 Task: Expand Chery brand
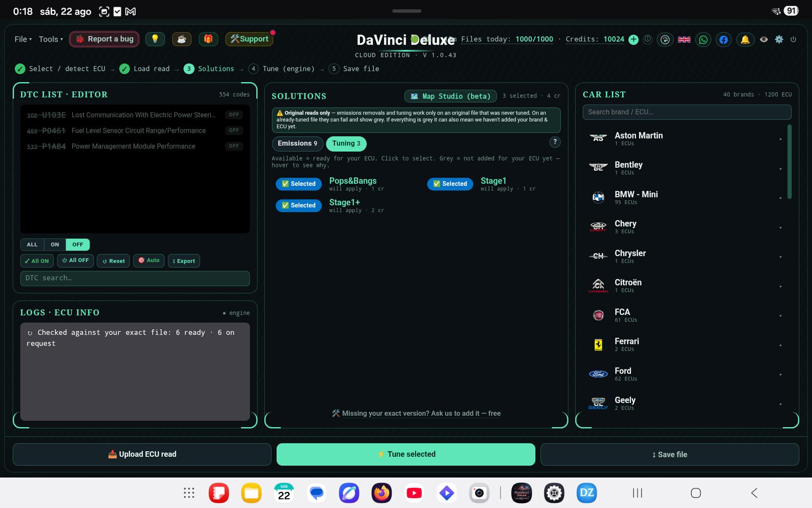(x=686, y=227)
